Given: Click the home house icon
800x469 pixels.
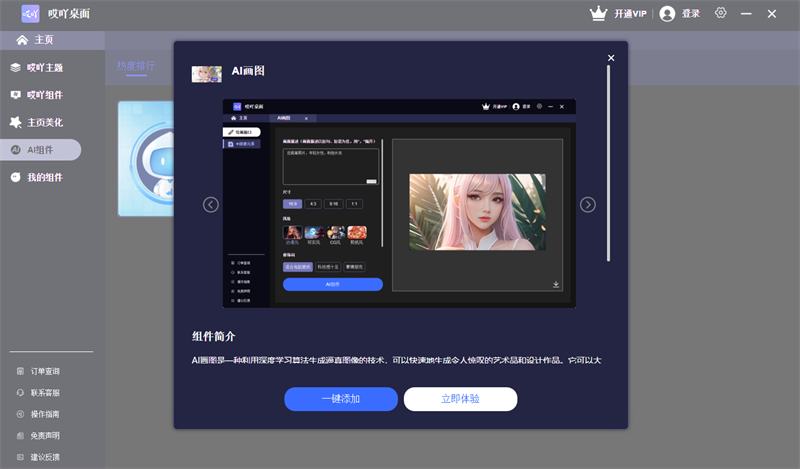Looking at the screenshot, I should click(x=22, y=40).
